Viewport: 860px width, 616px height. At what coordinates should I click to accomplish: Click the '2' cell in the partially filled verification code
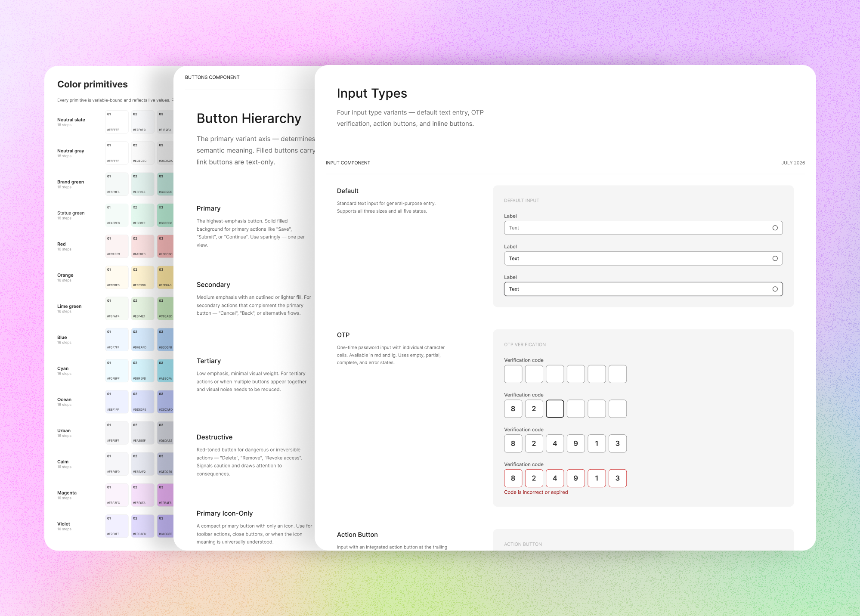click(x=534, y=409)
